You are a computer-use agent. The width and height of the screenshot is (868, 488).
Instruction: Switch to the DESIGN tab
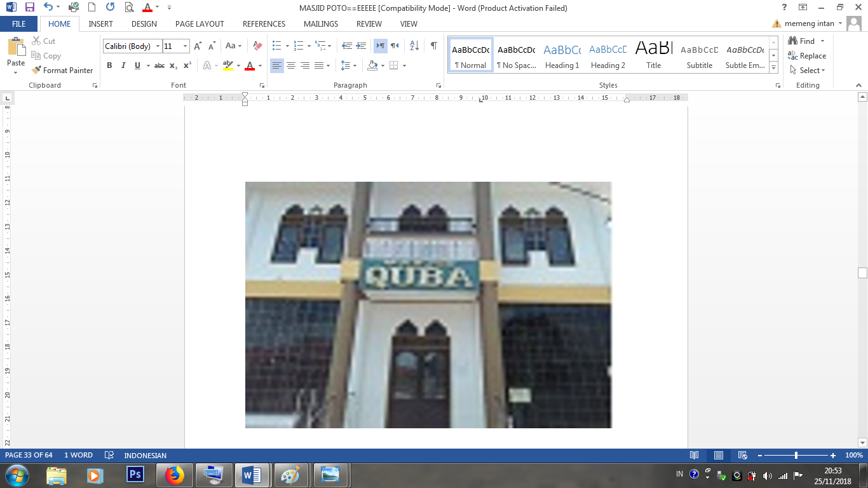tap(144, 24)
